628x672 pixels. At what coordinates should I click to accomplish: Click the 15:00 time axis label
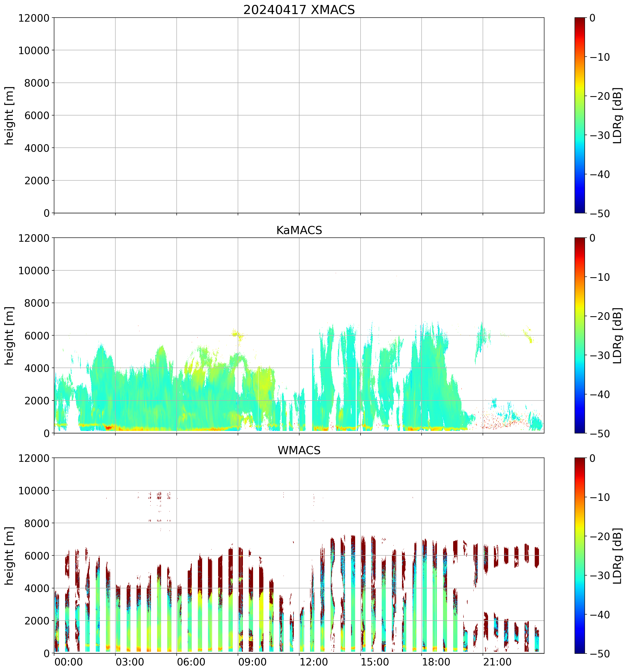375,662
